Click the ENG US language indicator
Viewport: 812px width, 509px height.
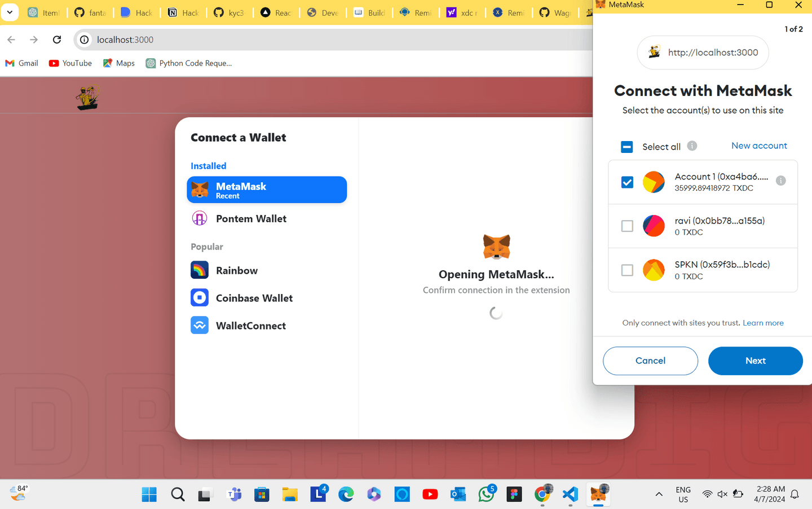(x=683, y=494)
